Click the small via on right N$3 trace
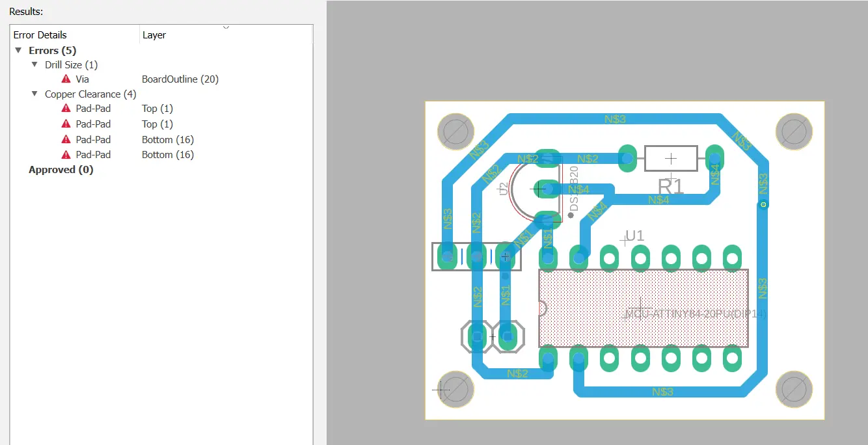This screenshot has height=445, width=868. click(764, 204)
